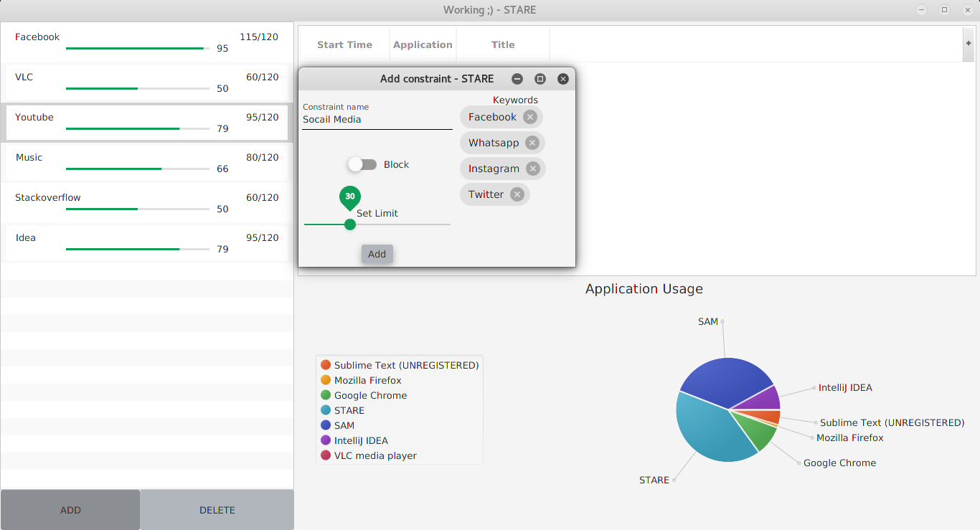The image size is (980, 530).
Task: Click the Google Chrome legend color dot
Action: pos(326,395)
